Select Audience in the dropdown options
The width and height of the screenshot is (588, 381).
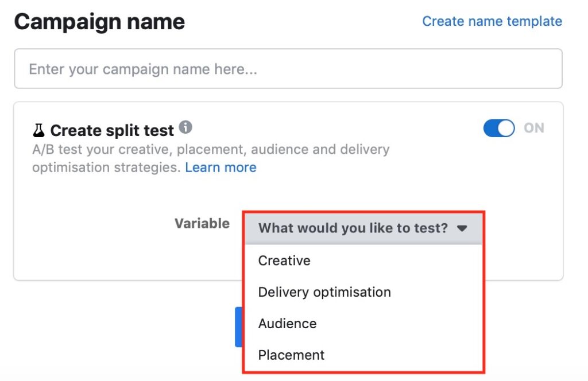pyautogui.click(x=287, y=324)
